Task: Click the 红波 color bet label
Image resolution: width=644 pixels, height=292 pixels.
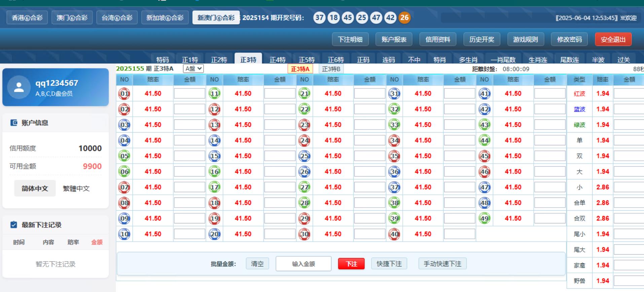Action: tap(579, 94)
